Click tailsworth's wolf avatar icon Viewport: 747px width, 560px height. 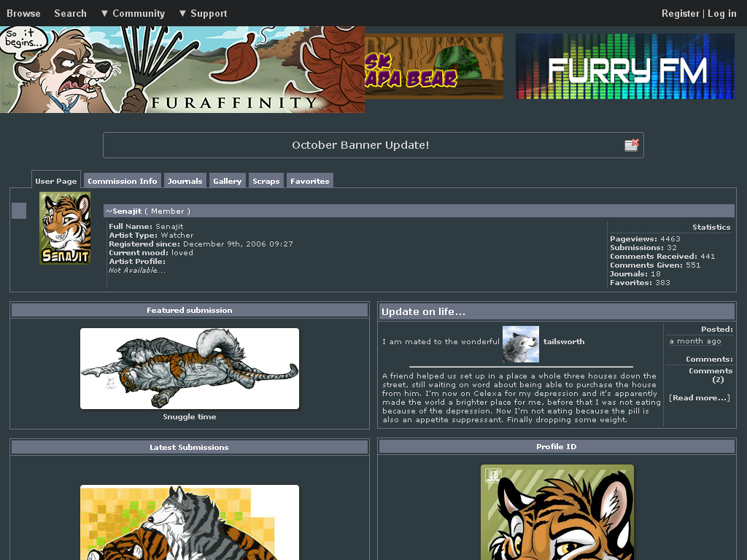coord(521,344)
